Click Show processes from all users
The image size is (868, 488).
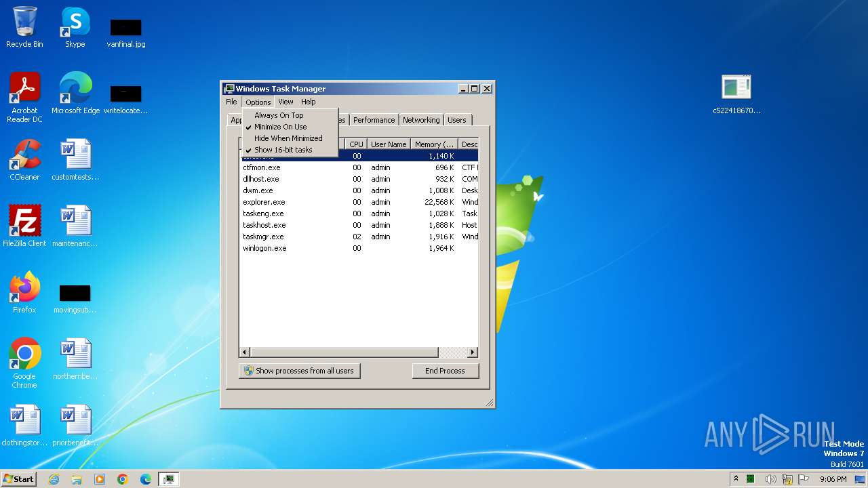[299, 371]
